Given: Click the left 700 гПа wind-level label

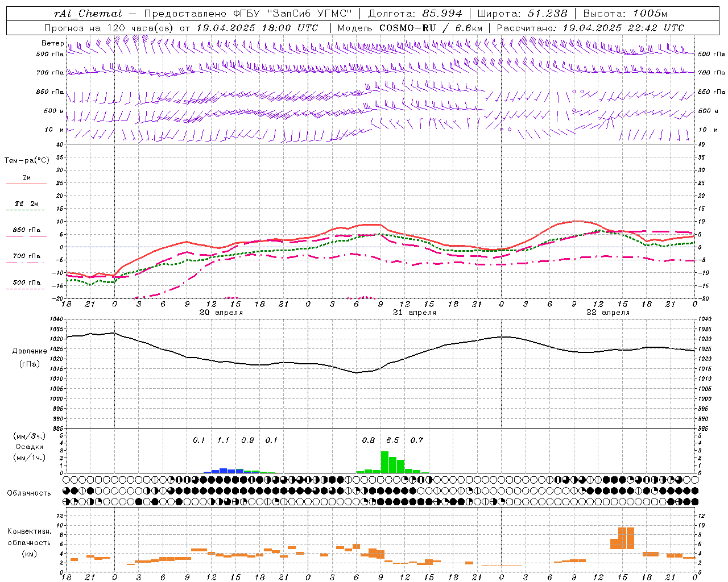Looking at the screenshot, I should click(x=50, y=73).
